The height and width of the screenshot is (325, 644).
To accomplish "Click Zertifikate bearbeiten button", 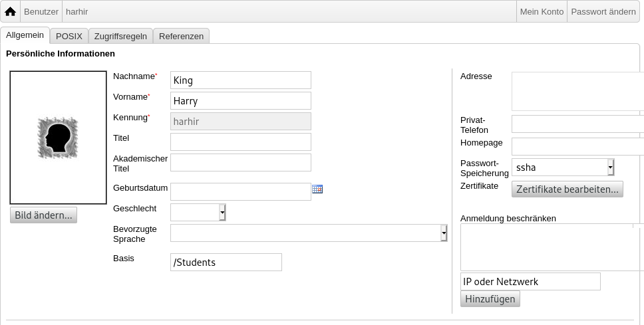I will [567, 189].
